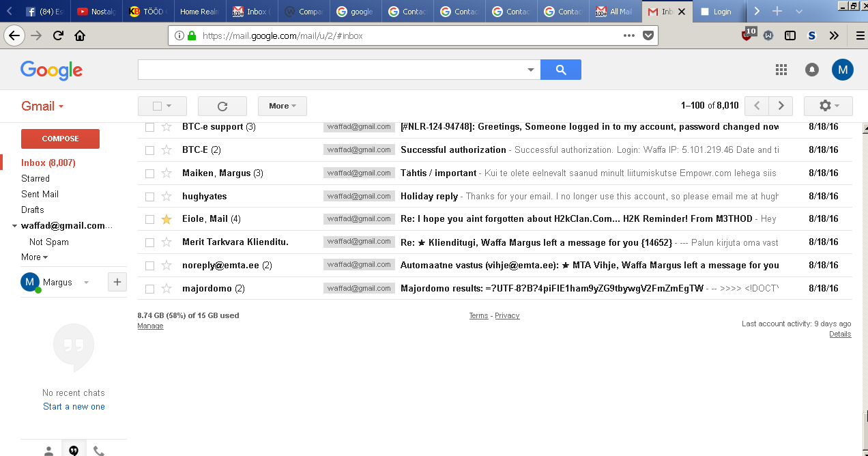Screen dimensions: 868x456
Task: Select the BTC-E Successful authorization checkbox
Action: tap(149, 150)
